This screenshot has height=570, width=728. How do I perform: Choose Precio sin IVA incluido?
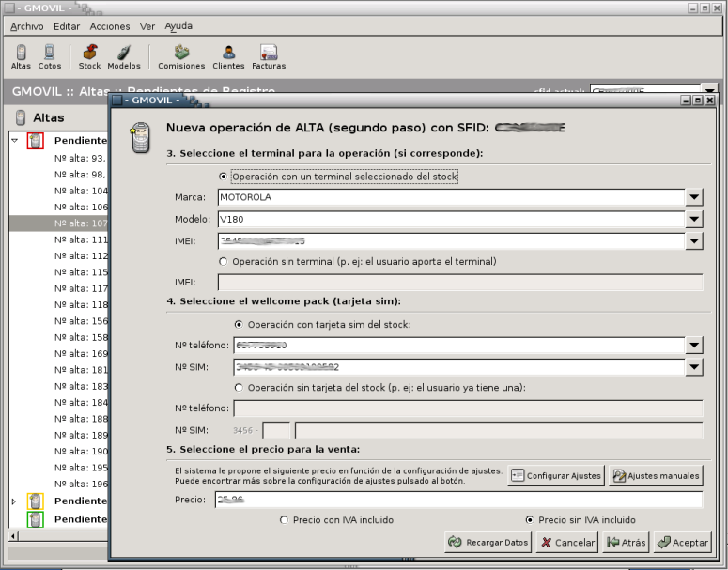point(530,520)
